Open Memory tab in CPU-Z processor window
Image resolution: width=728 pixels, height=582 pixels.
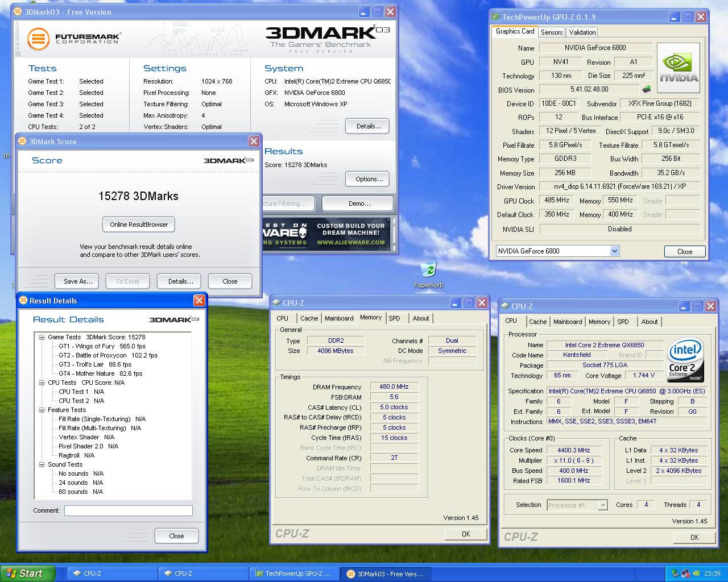coord(599,322)
